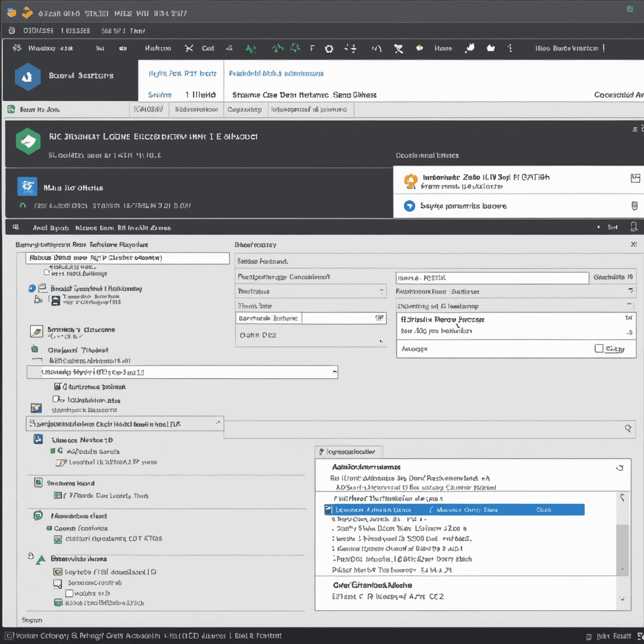The width and height of the screenshot is (644, 644).
Task: Switch to the 'TCAtG8d/' tab
Action: tap(148, 109)
